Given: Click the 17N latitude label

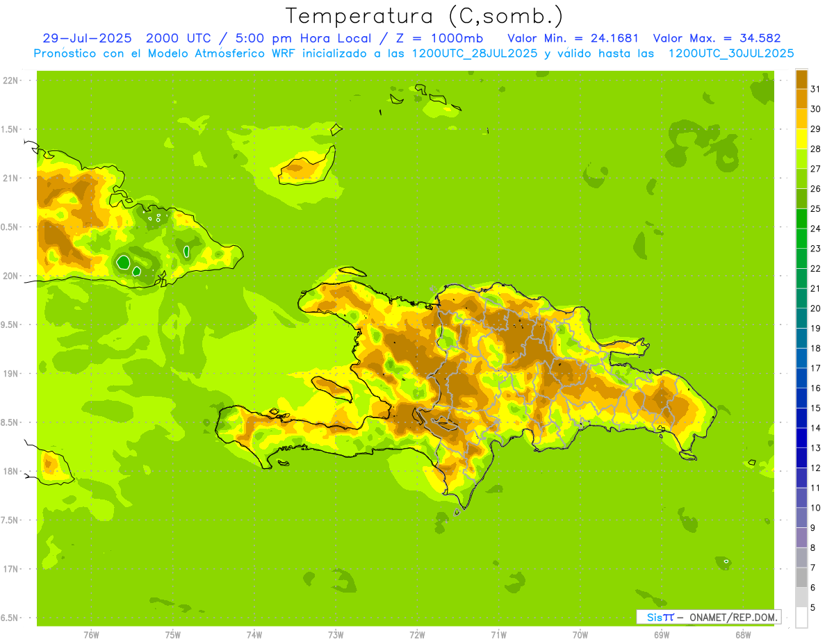Looking at the screenshot, I should click(x=11, y=569).
